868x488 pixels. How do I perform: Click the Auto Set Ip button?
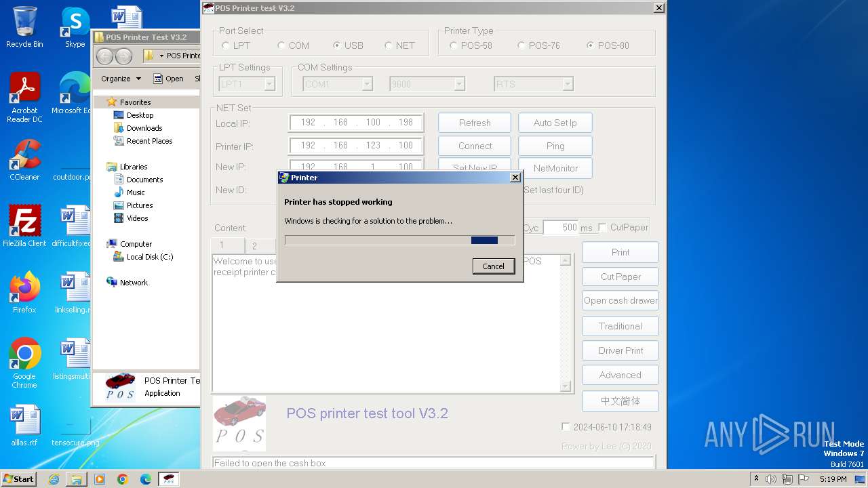(x=555, y=123)
